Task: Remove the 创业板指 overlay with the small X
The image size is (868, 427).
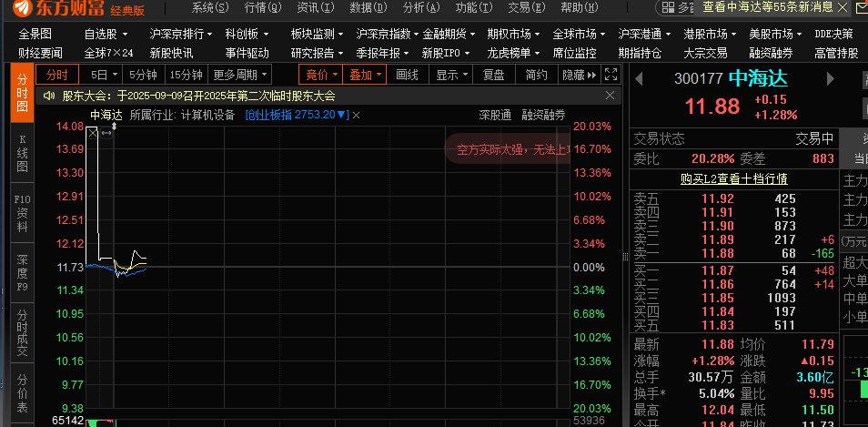Action: coord(357,116)
